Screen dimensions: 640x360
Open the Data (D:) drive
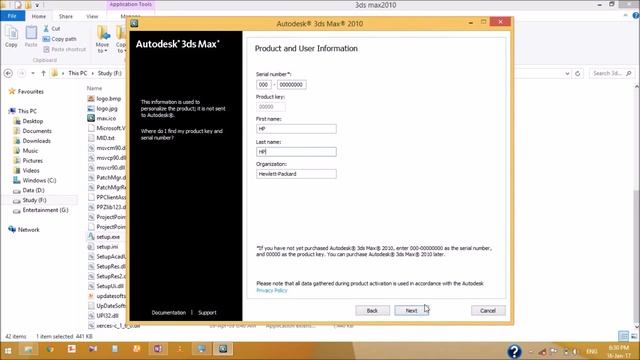click(x=33, y=190)
